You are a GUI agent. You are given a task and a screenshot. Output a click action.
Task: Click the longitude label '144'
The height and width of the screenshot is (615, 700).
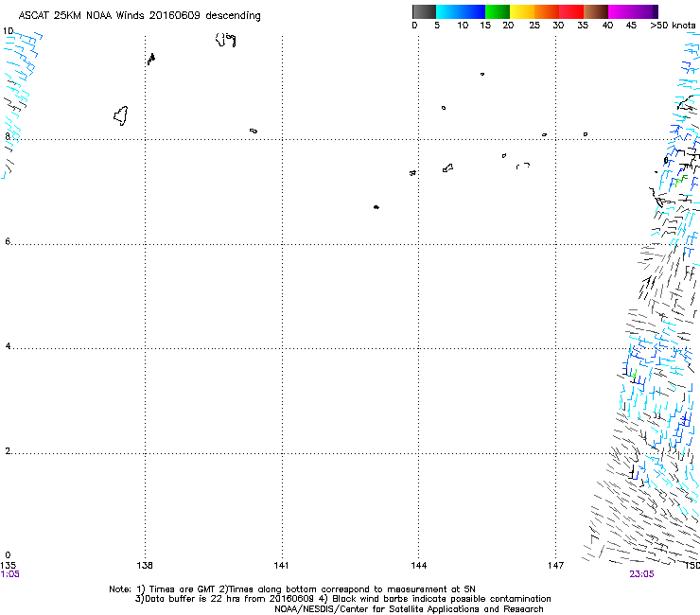(418, 566)
